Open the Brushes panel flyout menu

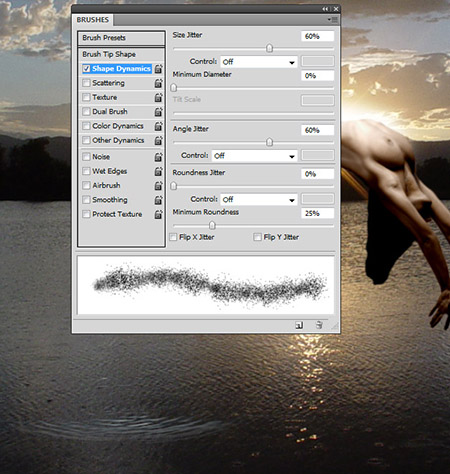pyautogui.click(x=333, y=20)
